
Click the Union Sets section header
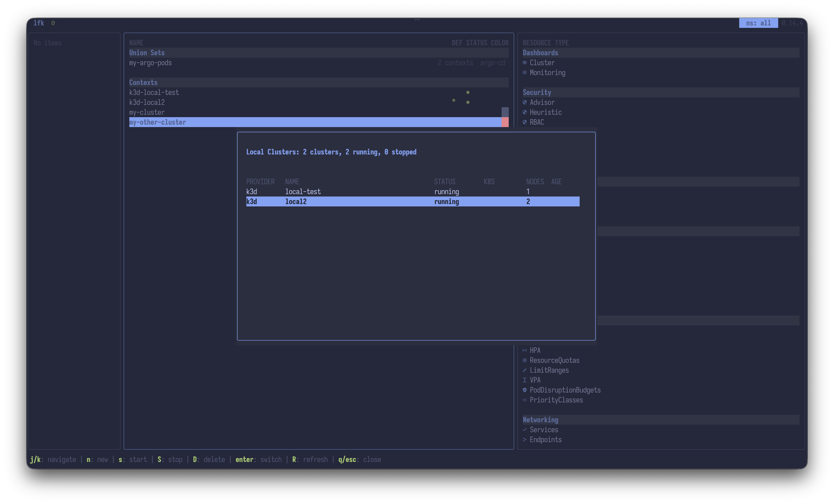318,53
